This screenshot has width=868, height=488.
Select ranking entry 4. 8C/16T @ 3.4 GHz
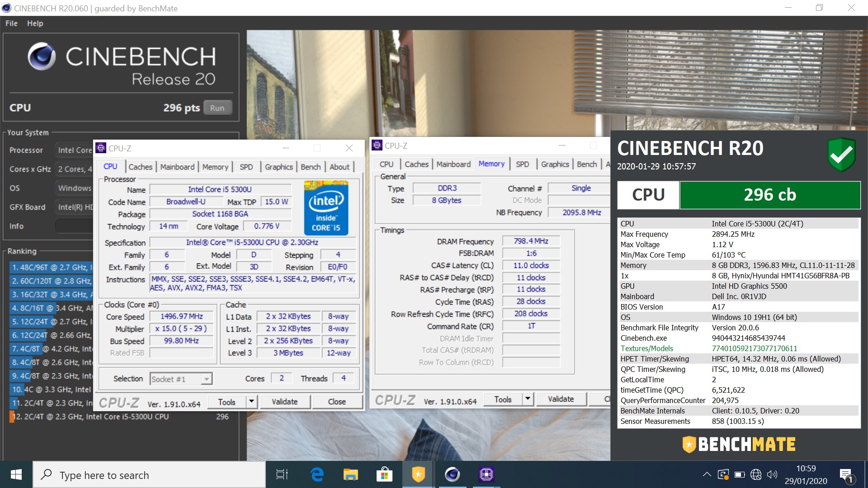(x=51, y=308)
